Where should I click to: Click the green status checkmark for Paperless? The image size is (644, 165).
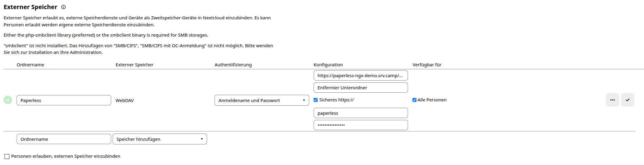point(8,100)
